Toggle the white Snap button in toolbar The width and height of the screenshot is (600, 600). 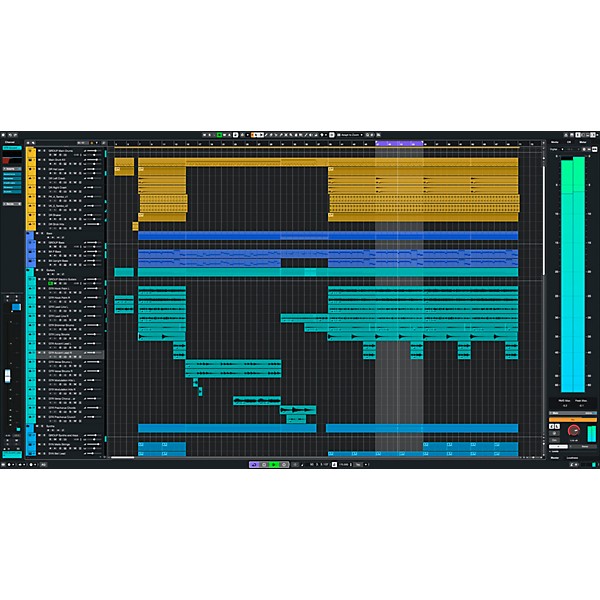coord(331,135)
